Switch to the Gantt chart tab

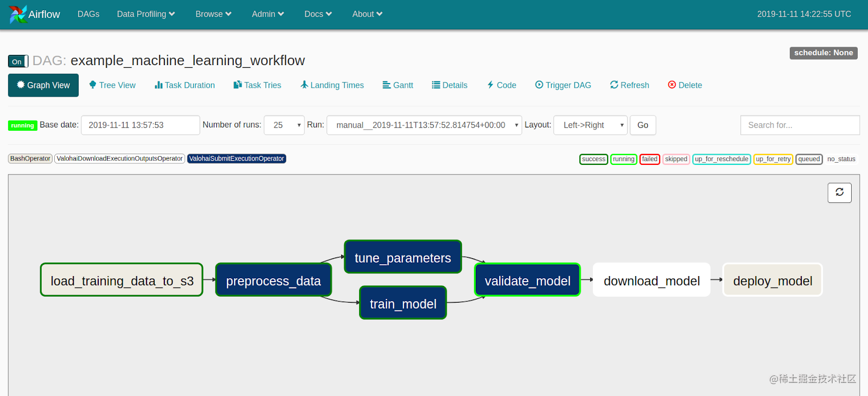398,85
